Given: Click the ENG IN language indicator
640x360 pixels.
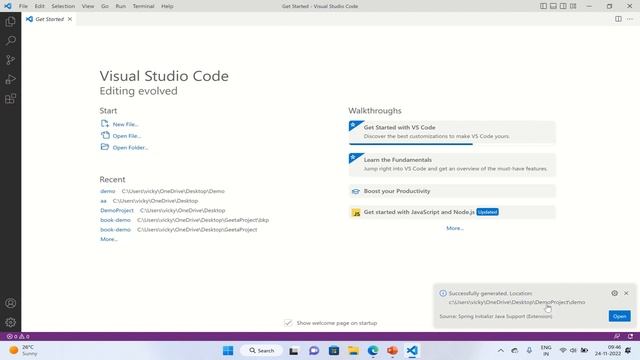Looking at the screenshot, I should tap(546, 351).
